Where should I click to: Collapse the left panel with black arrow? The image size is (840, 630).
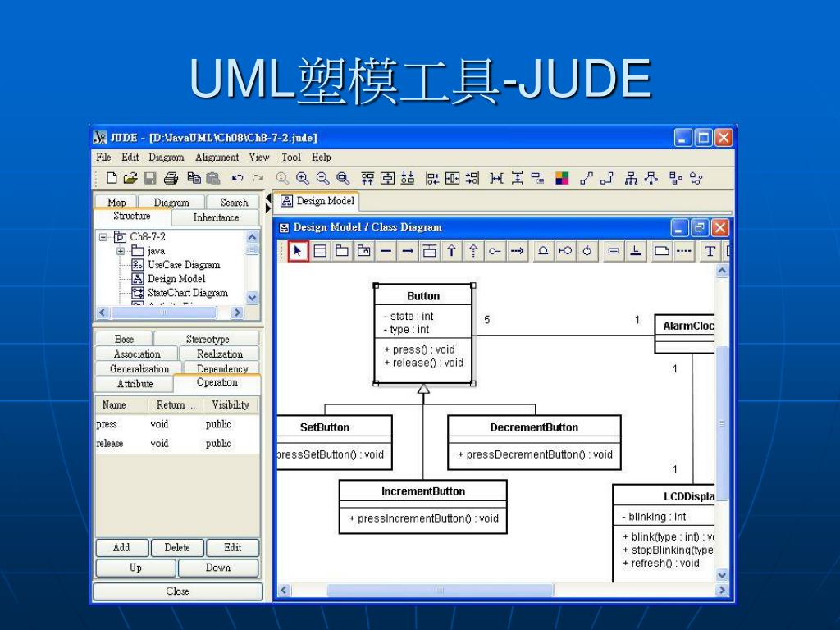[x=268, y=199]
